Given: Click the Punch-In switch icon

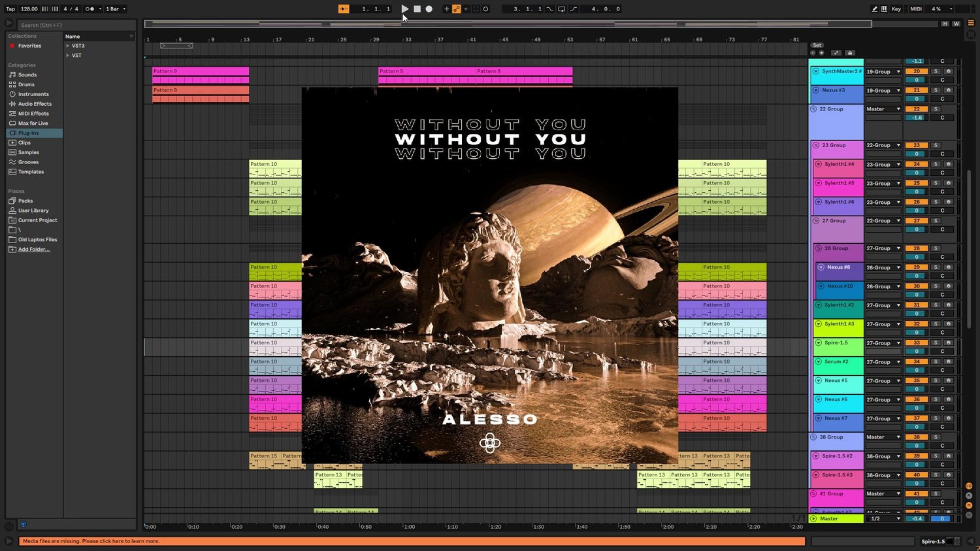Looking at the screenshot, I should [550, 9].
